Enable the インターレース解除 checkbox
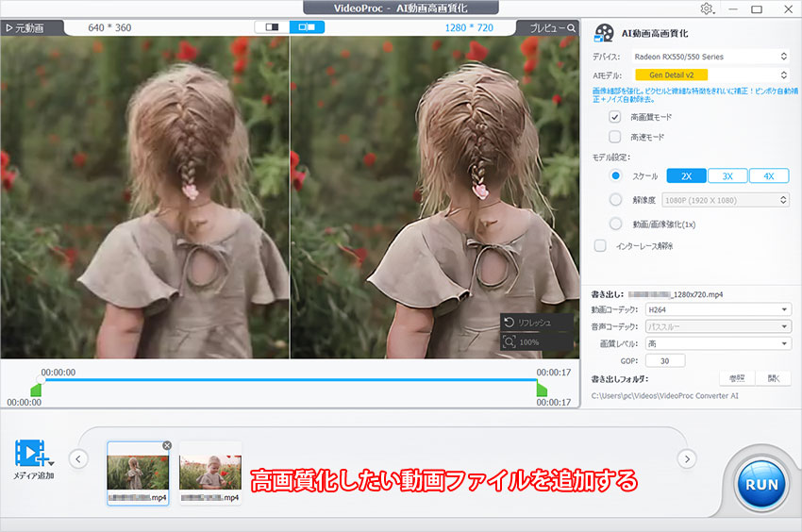 (600, 246)
